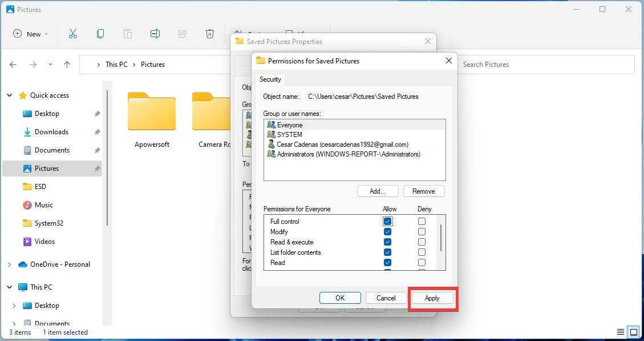The height and width of the screenshot is (341, 644).
Task: Click the Apply button
Action: 432,298
